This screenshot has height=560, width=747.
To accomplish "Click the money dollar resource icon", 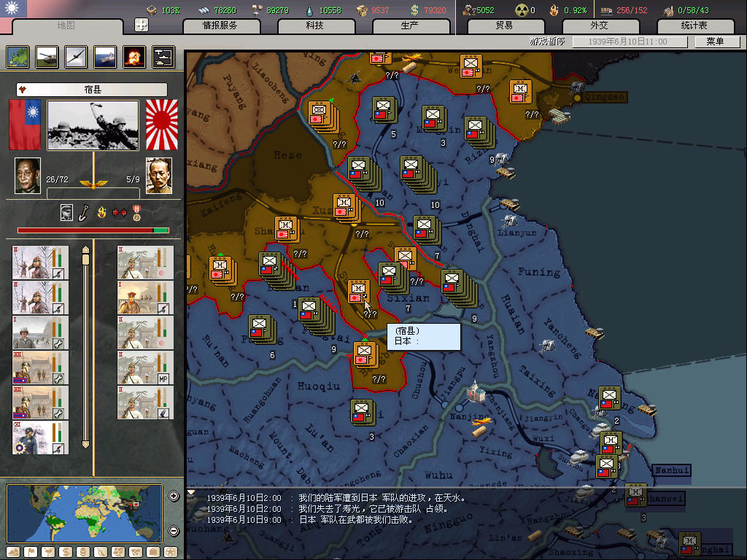I will [415, 10].
